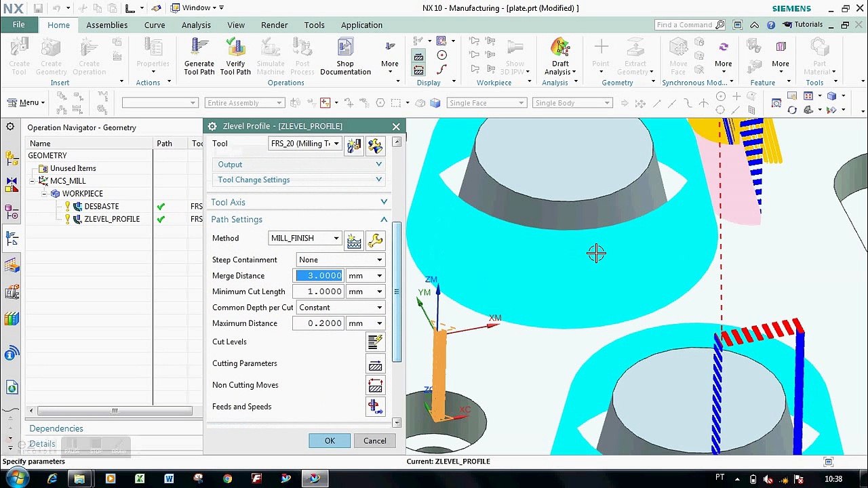Open Internet Explorer from the taskbar
The width and height of the screenshot is (868, 488).
click(x=52, y=479)
